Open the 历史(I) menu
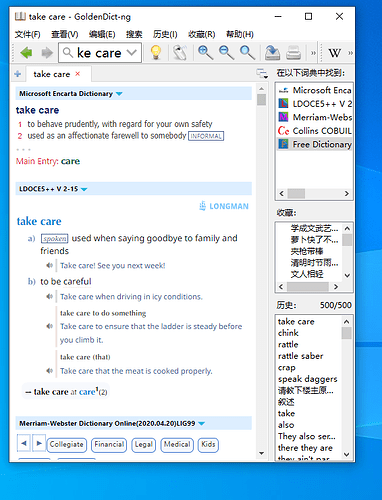Screen dimensions: 382x500 click(165, 34)
